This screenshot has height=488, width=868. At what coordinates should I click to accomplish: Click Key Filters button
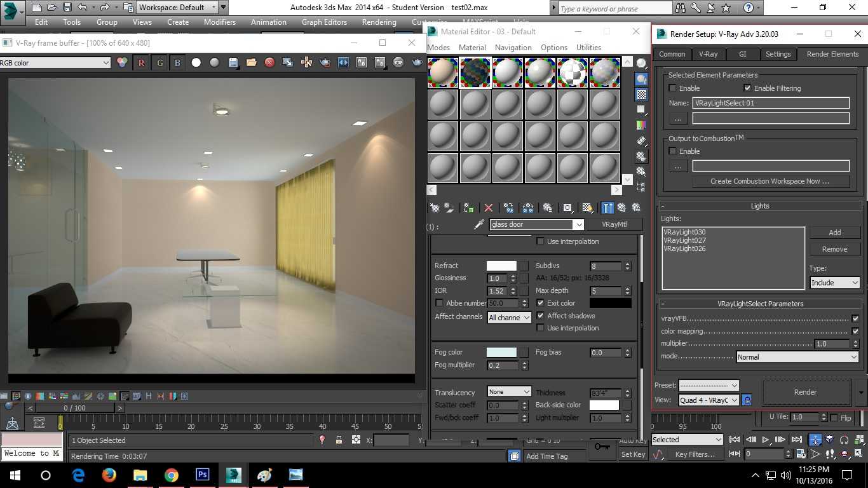click(x=695, y=454)
